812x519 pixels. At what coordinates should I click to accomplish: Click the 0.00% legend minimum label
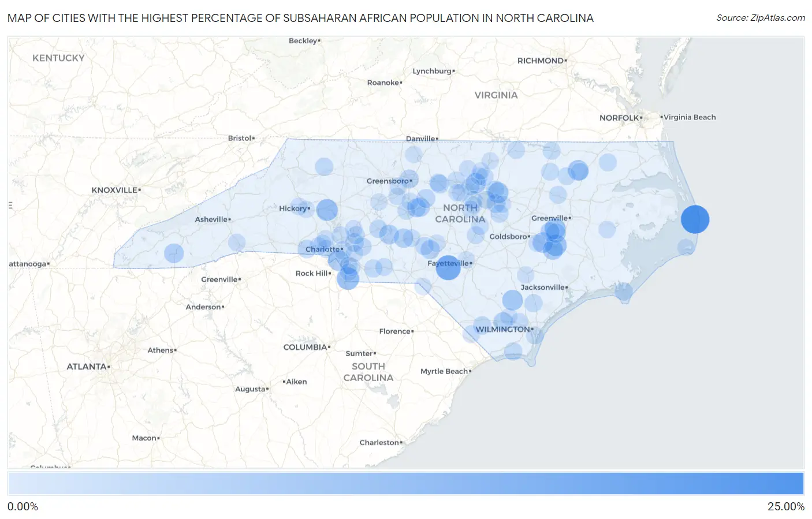[x=23, y=506]
